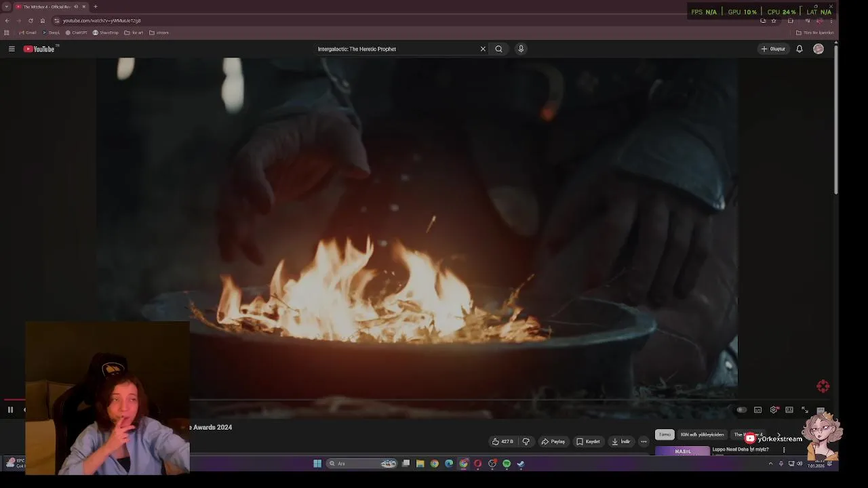
Task: Click the browser home icon
Action: pos(43,20)
